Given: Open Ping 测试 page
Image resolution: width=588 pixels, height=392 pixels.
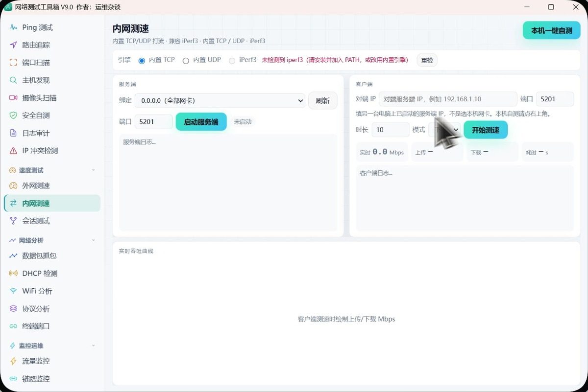Looking at the screenshot, I should click(x=52, y=27).
